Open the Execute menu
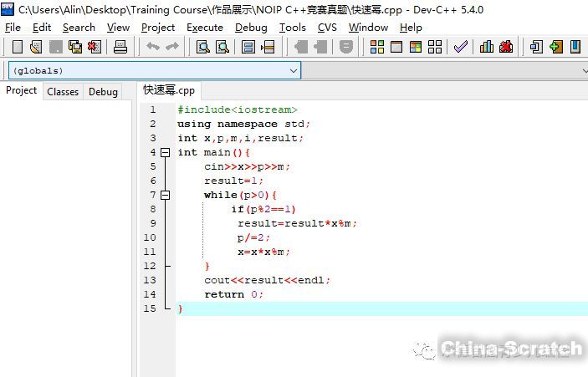Screen dimensions: 588x377 (204, 27)
